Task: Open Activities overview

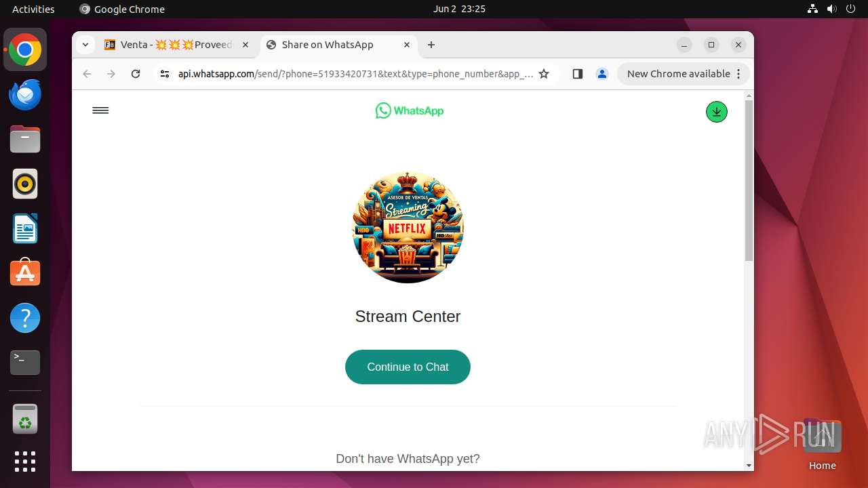Action: click(x=33, y=9)
